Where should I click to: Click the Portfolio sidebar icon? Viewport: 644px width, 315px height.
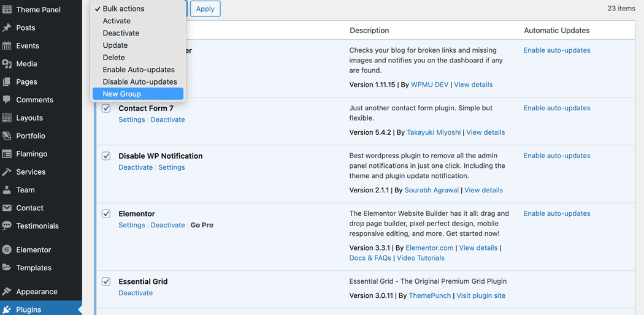point(7,136)
